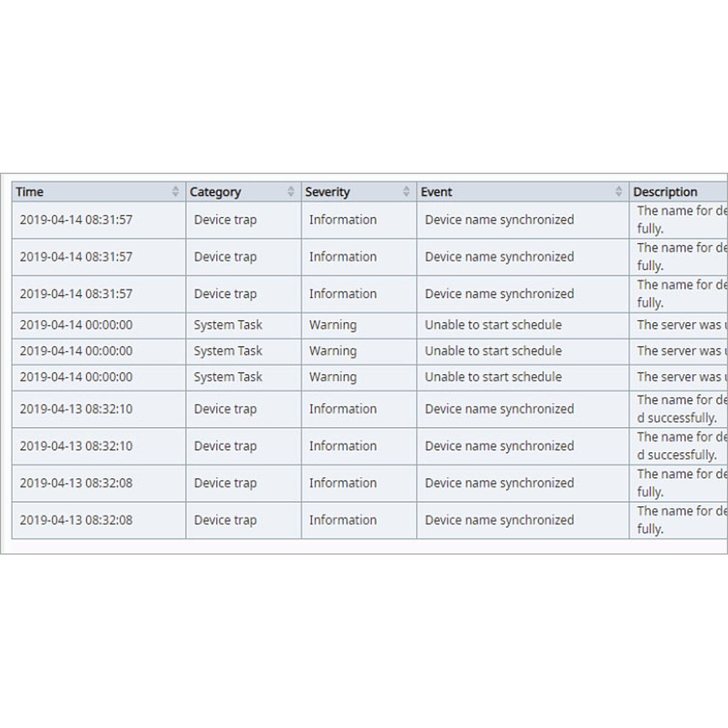Sort the Severity column ascending
728x728 pixels.
406,188
